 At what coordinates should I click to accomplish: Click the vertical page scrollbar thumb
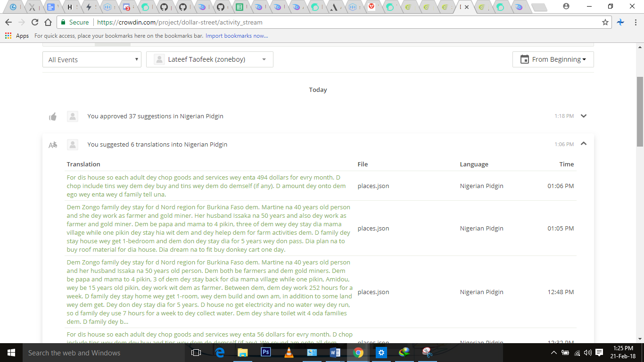[x=640, y=111]
